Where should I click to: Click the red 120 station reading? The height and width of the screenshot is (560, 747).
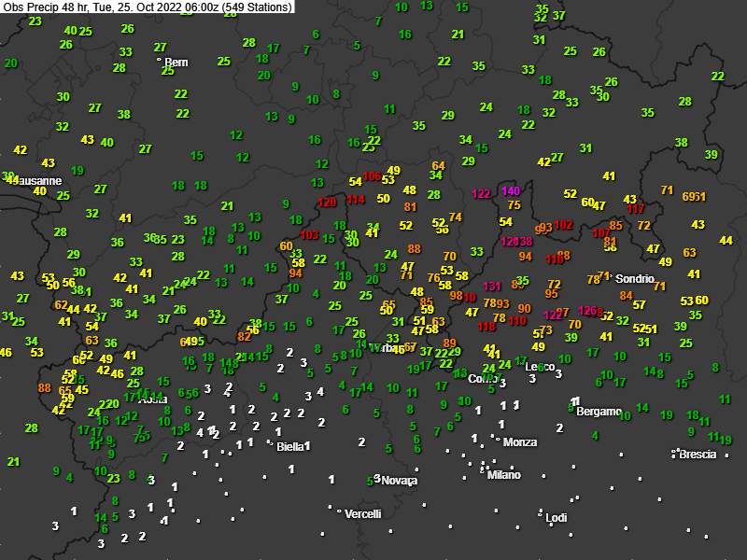[x=327, y=202]
